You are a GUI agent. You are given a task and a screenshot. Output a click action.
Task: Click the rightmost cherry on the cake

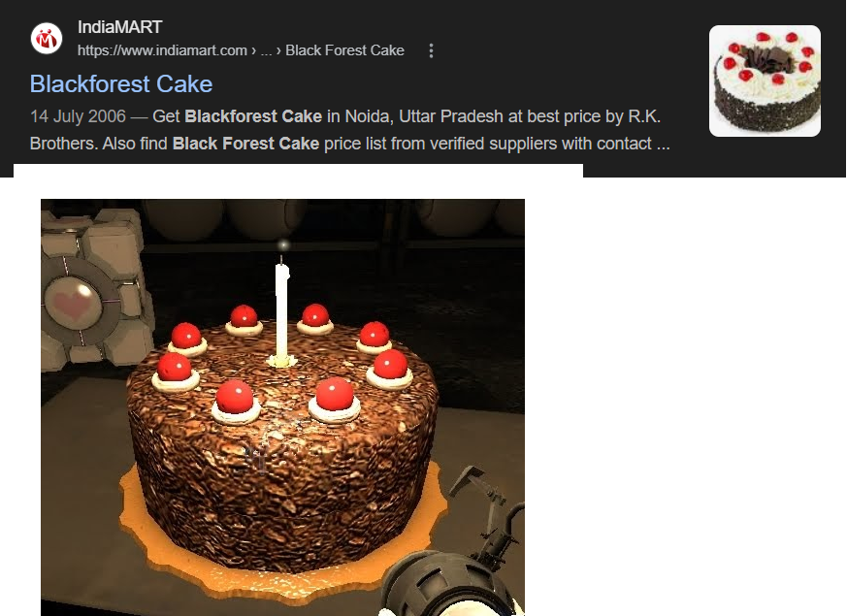(390, 364)
